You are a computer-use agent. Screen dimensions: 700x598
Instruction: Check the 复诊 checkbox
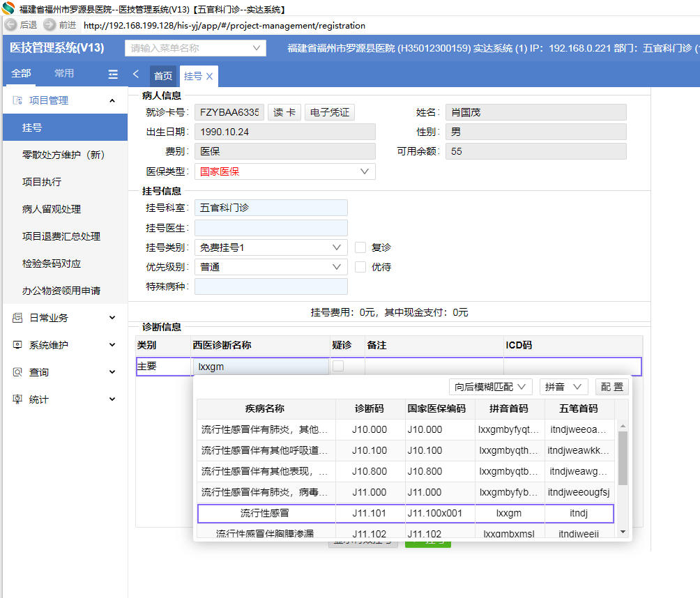click(360, 247)
